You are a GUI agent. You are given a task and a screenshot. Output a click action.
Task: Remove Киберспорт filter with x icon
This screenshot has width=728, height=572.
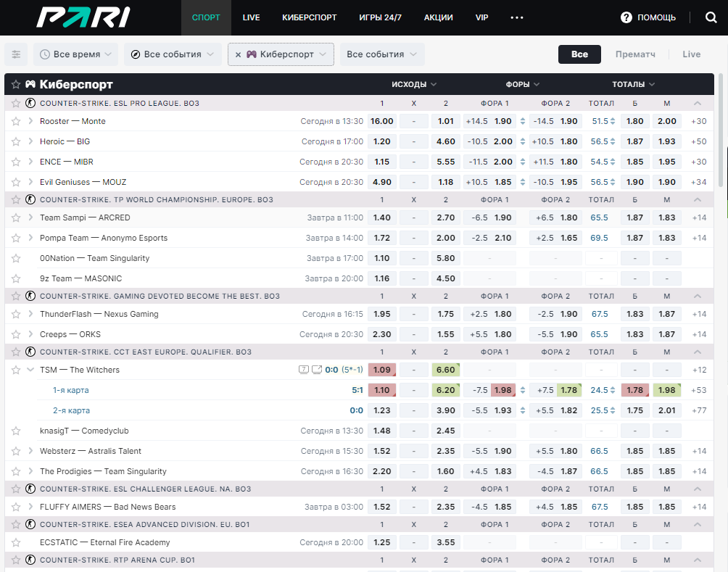point(238,54)
